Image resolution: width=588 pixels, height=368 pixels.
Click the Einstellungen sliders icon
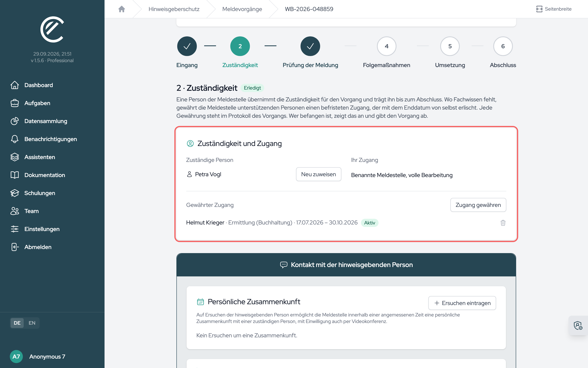click(14, 229)
